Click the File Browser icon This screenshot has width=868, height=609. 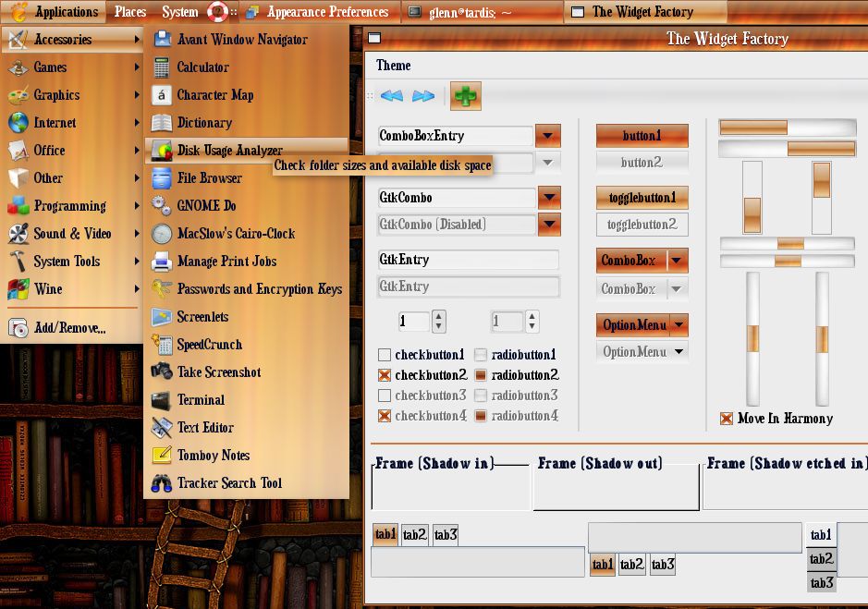tap(162, 177)
